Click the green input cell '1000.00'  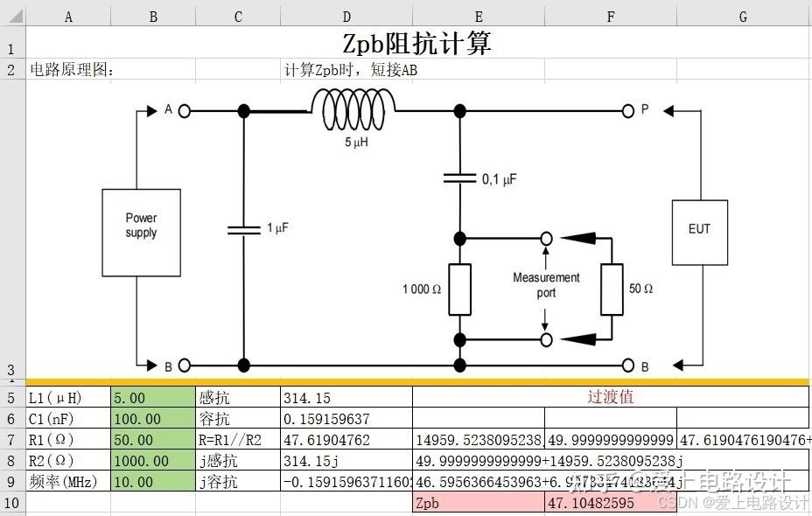153,460
